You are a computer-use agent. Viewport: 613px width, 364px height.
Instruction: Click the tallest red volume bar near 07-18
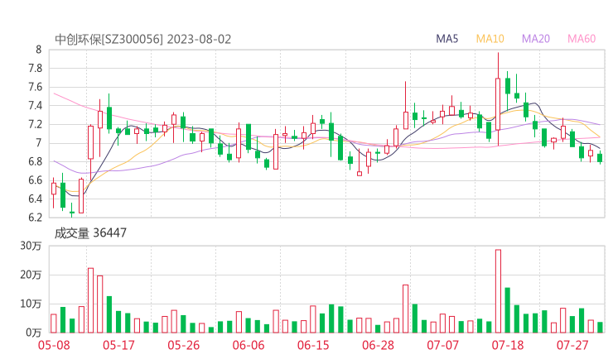[x=498, y=291]
